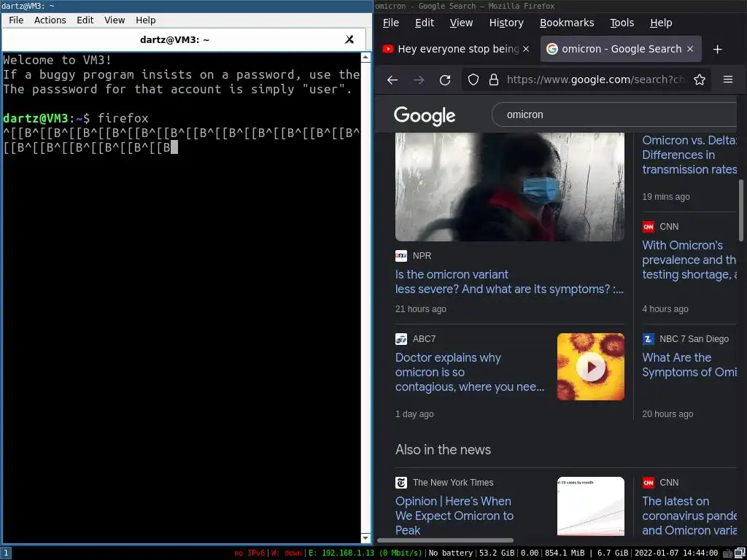Reload the Google search page

point(445,80)
